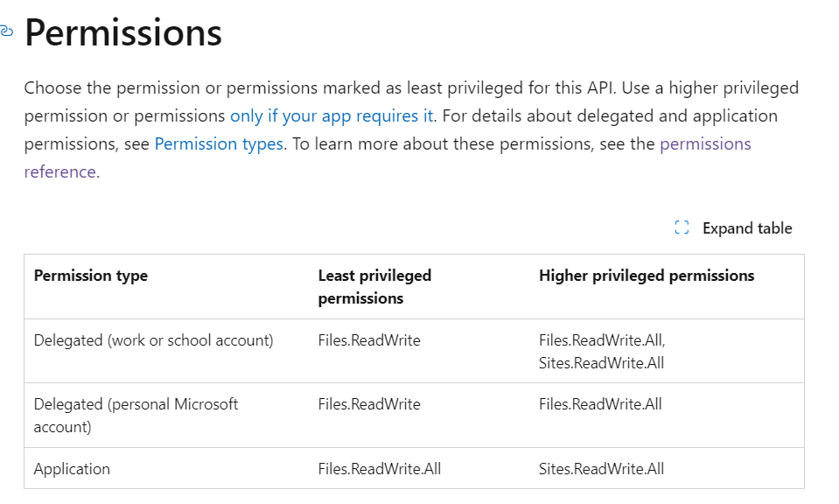
Task: Expand the permissions table
Action: click(x=733, y=228)
